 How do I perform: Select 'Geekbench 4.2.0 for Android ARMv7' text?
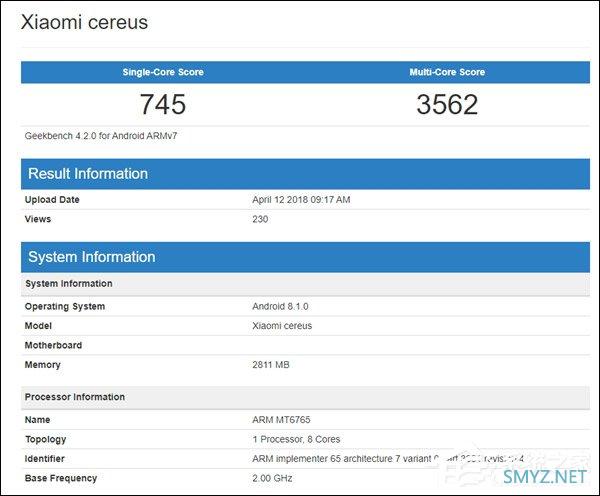point(101,136)
